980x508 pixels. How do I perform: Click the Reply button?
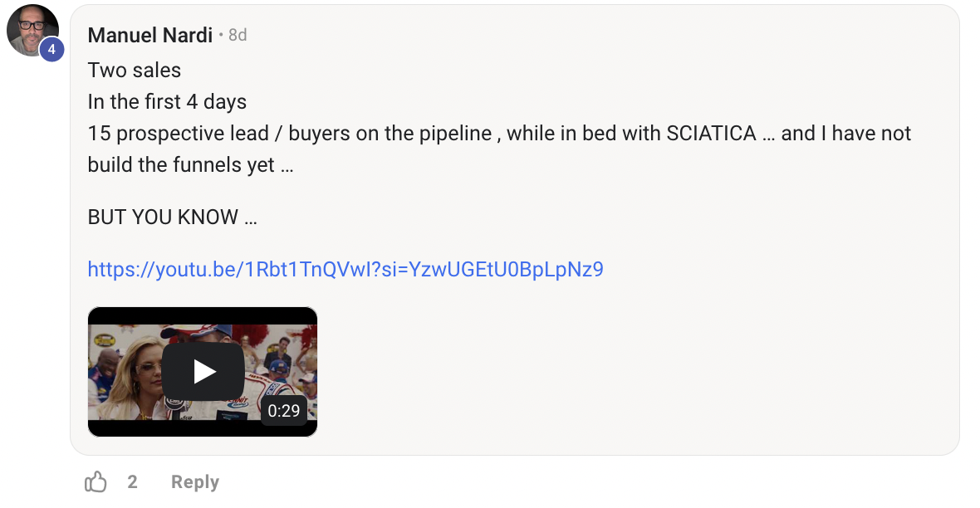195,482
